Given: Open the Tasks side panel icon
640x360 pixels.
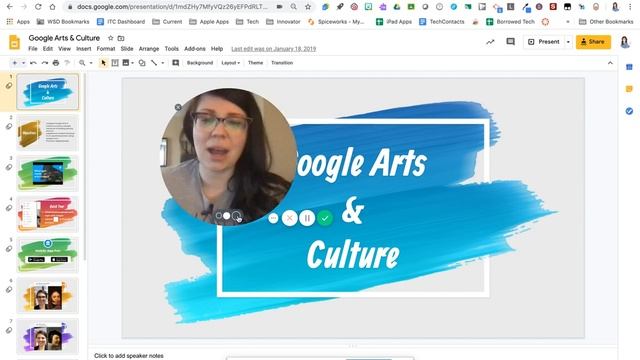Looking at the screenshot, I should 629,111.
